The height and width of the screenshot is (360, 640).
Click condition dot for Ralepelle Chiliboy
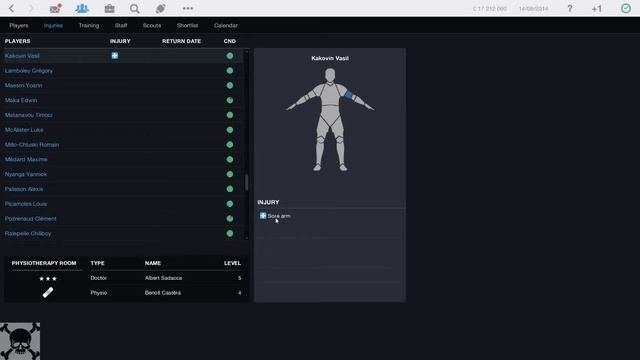coord(230,233)
